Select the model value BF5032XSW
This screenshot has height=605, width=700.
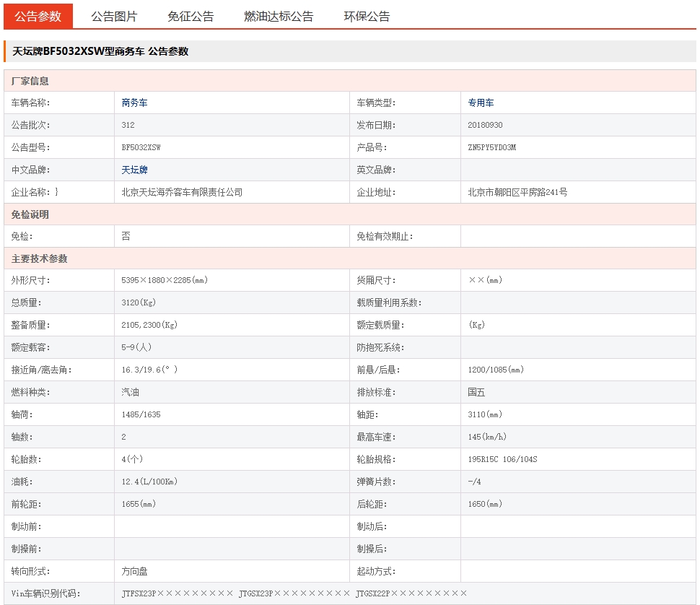141,147
